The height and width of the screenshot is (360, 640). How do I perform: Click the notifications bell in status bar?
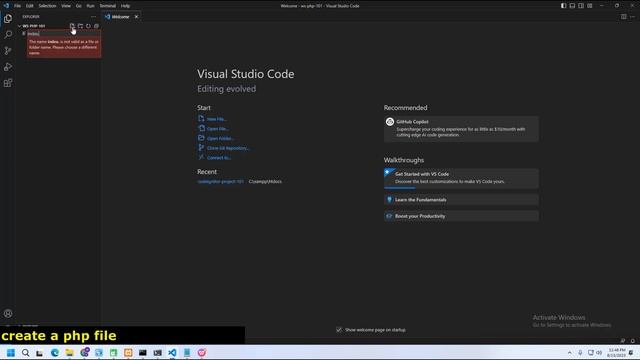pyautogui.click(x=632, y=341)
